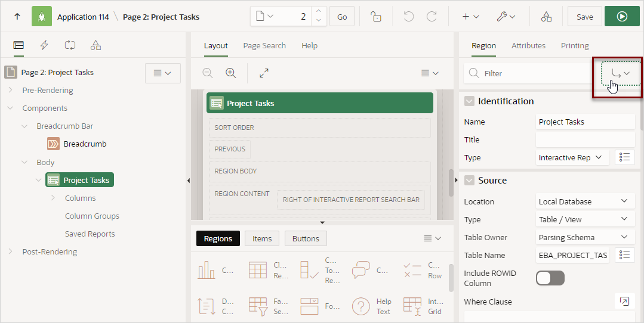The width and height of the screenshot is (644, 323).
Task: Click the zoom in magnifier icon
Action: [231, 73]
